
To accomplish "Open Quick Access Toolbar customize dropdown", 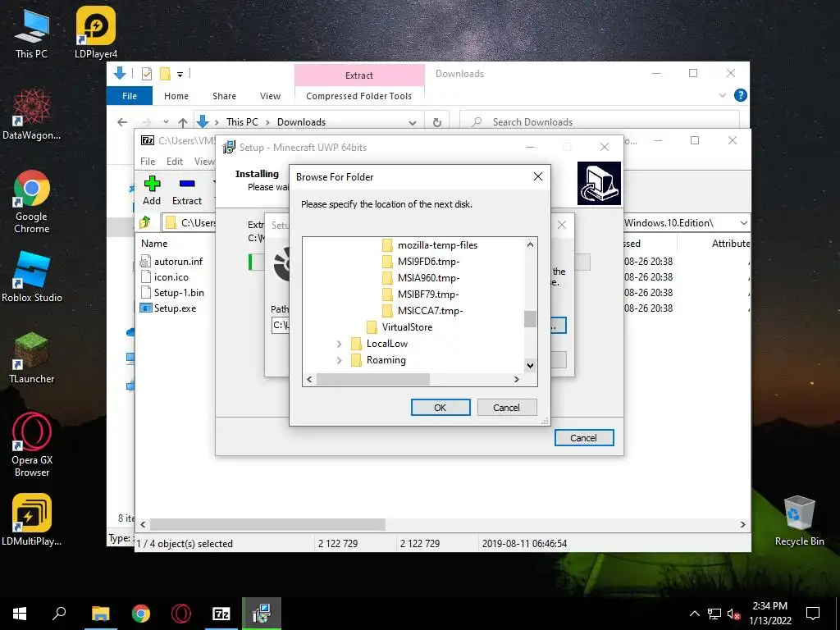I will pos(180,75).
